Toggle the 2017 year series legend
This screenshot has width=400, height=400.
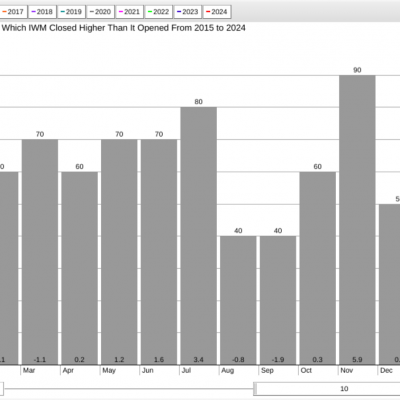(13, 12)
